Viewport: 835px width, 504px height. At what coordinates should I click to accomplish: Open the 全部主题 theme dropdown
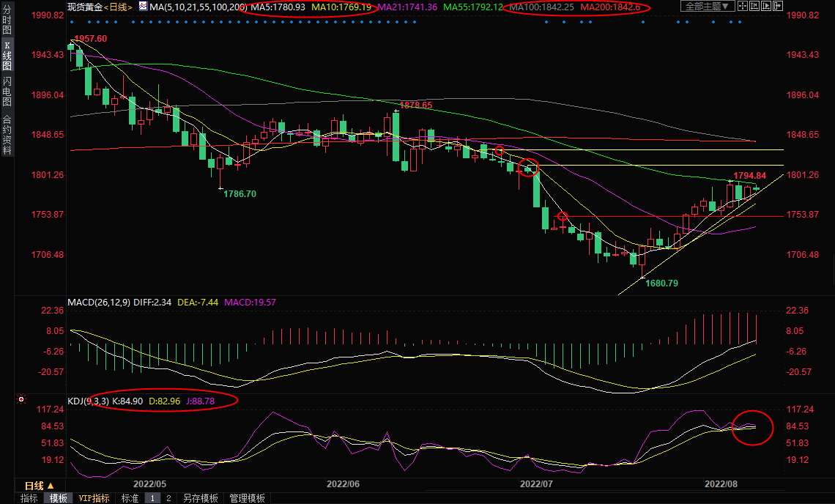(707, 7)
